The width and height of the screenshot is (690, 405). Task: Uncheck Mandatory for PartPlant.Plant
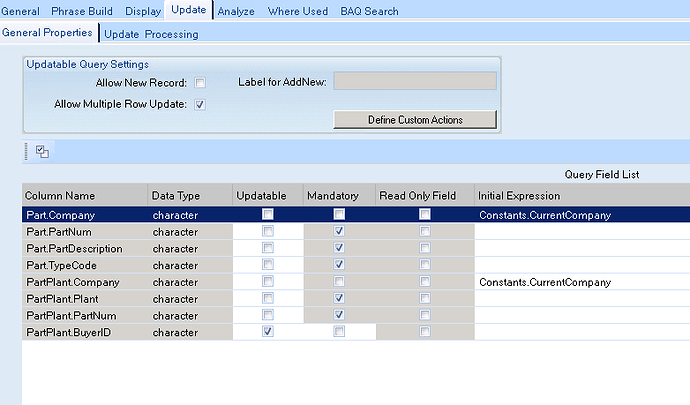click(339, 298)
